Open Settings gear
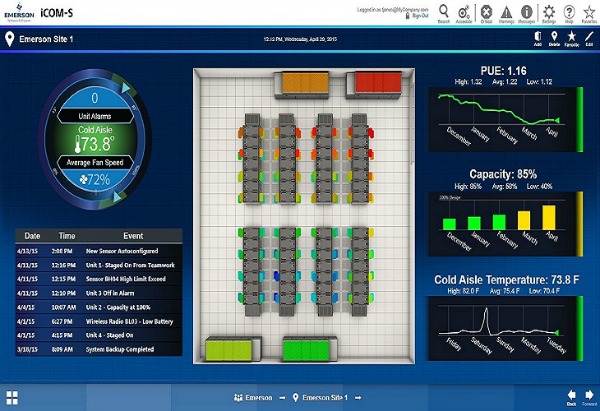Screen dimensions: 600x411 click(x=549, y=11)
